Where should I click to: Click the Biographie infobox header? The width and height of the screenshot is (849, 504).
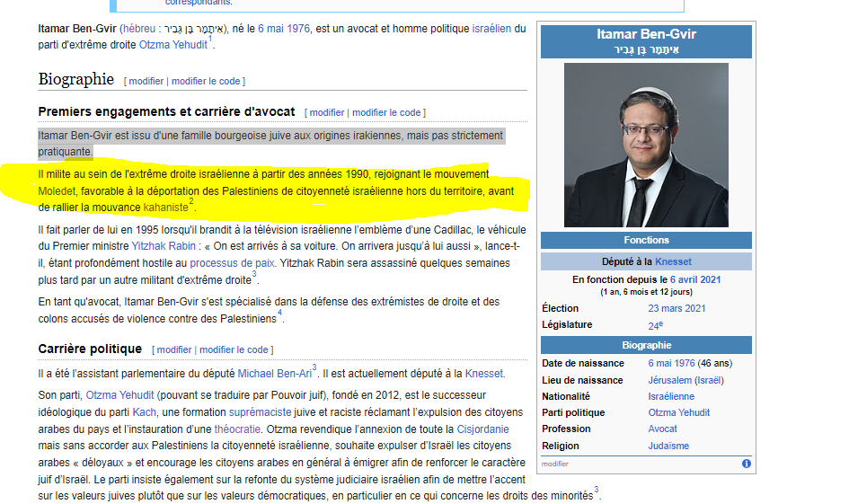(646, 345)
